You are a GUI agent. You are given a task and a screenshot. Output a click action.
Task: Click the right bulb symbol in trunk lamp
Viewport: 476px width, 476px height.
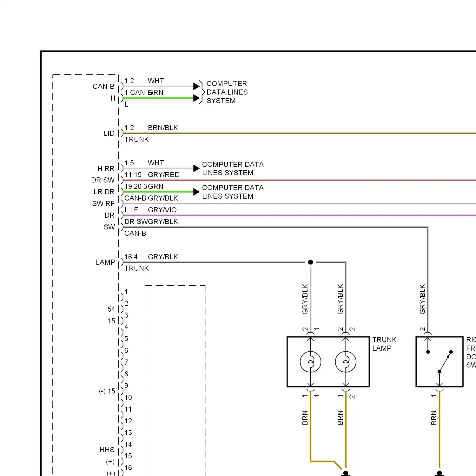click(346, 362)
